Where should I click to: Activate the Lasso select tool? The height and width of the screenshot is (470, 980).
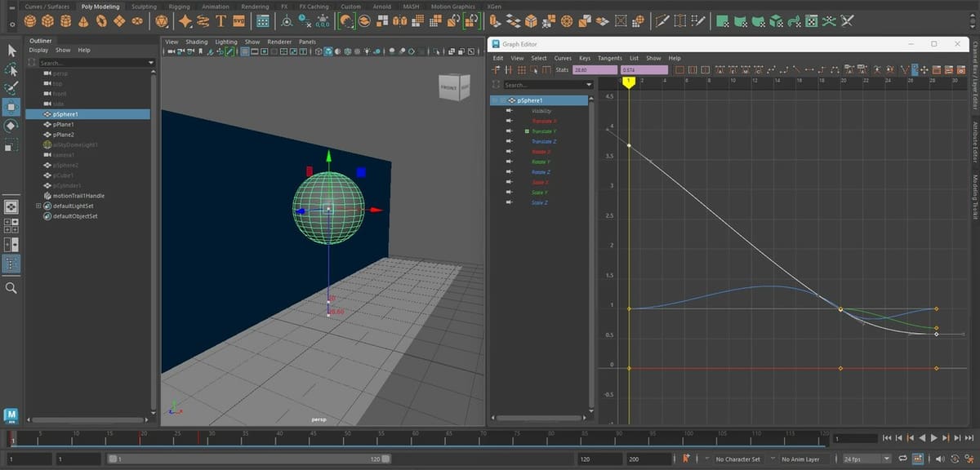(12, 69)
